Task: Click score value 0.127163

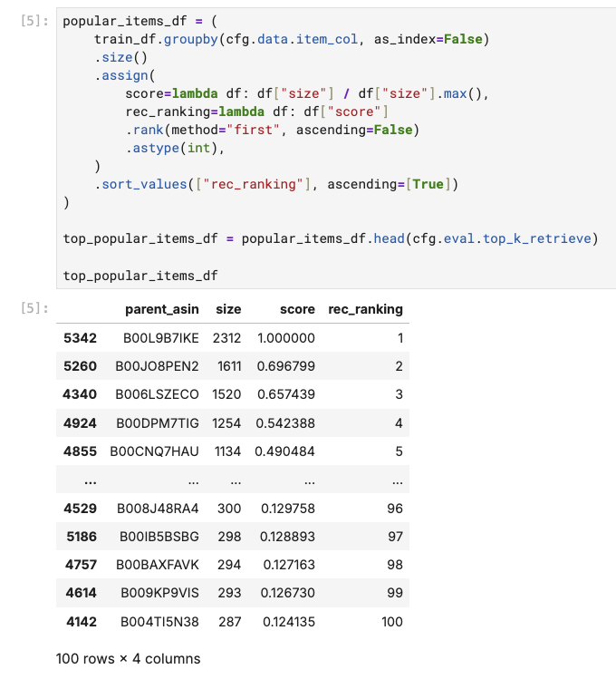Action: pos(289,565)
